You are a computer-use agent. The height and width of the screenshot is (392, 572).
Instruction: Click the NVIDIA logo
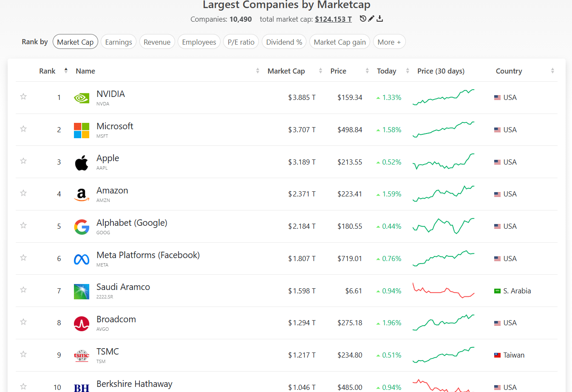tap(82, 98)
